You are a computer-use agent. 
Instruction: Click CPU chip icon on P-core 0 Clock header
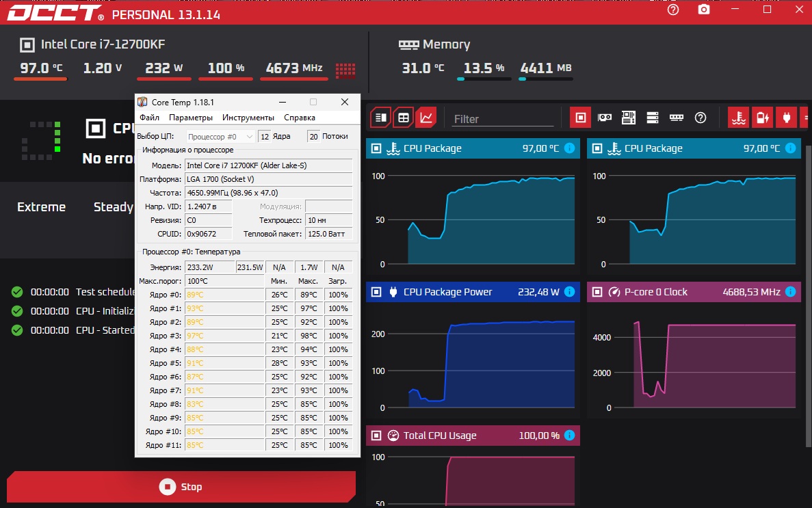597,292
